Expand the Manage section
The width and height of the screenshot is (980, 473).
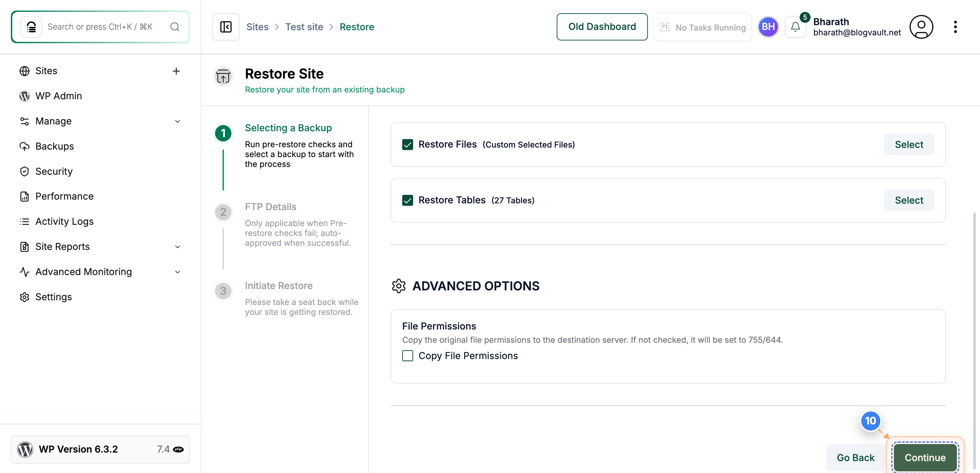178,121
